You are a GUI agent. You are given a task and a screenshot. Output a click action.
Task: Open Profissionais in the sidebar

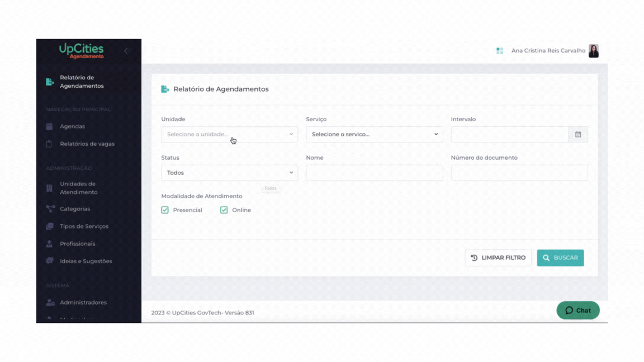click(x=77, y=244)
